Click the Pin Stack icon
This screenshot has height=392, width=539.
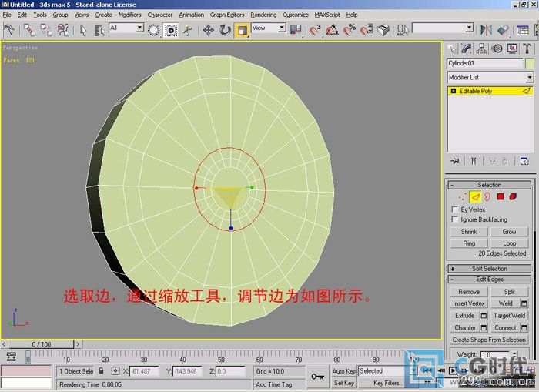click(455, 161)
